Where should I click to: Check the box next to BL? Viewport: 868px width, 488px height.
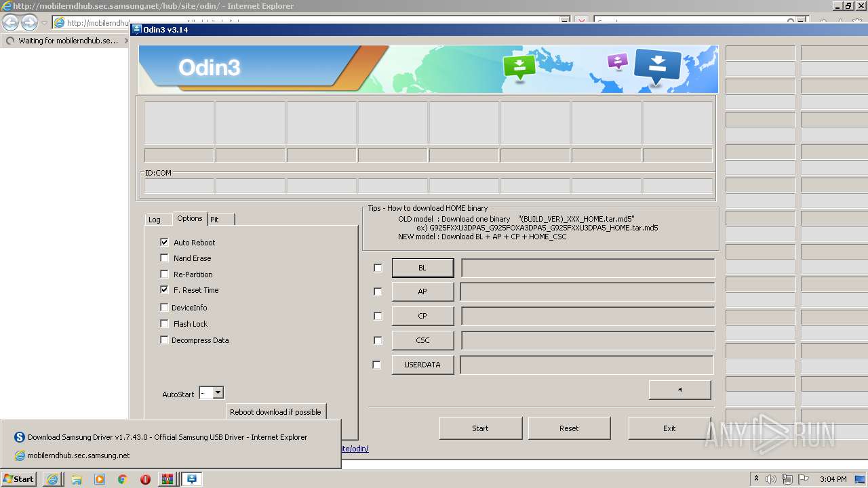click(x=378, y=268)
